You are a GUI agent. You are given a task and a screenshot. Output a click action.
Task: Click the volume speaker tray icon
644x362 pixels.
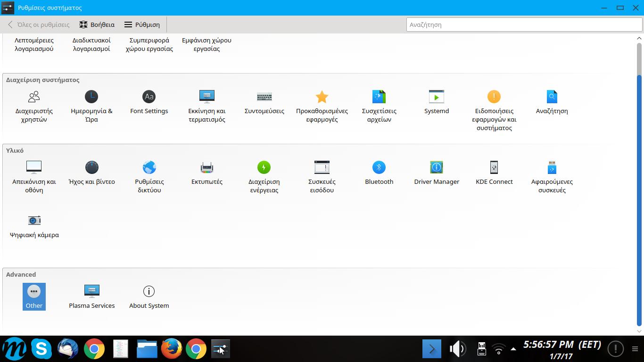pos(457,349)
